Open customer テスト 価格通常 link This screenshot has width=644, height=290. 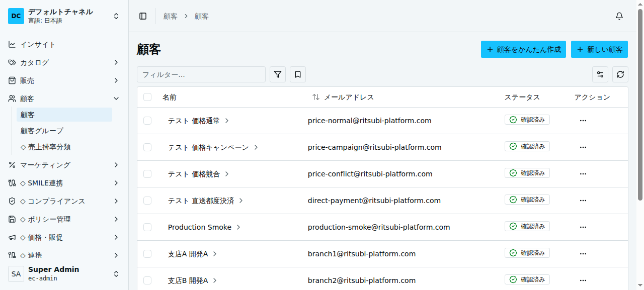(x=199, y=121)
